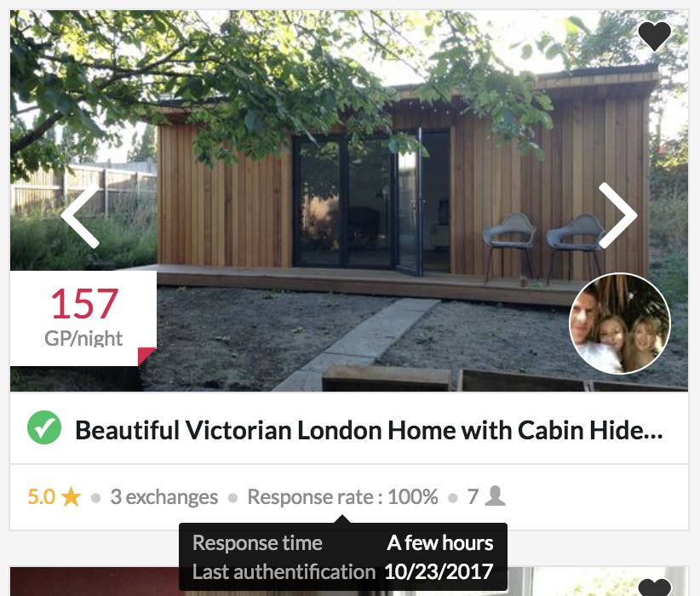Screen dimensions: 700x596
Task: Click the Last authentification date 10/23/2017
Action: (x=439, y=571)
